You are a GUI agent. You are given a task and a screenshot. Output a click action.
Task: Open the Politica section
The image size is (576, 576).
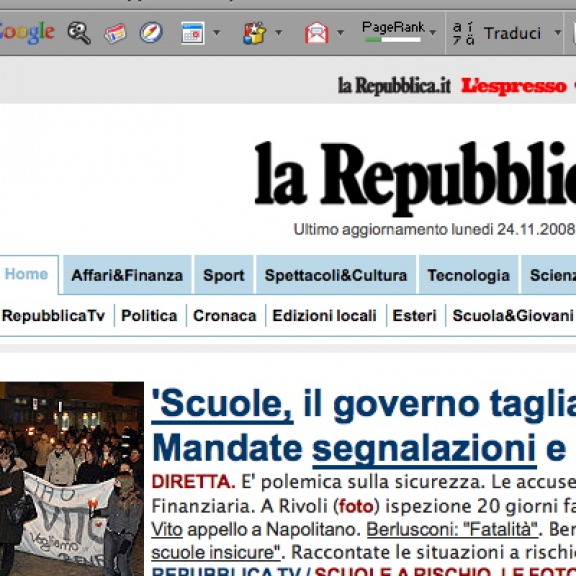(149, 316)
